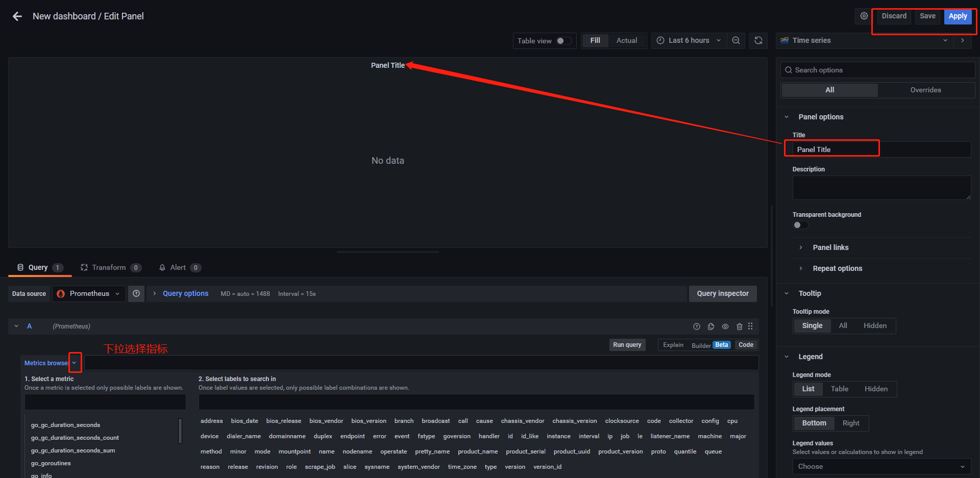Zoom out time range magnifier icon
Image resolution: width=980 pixels, height=478 pixels.
[x=736, y=40]
